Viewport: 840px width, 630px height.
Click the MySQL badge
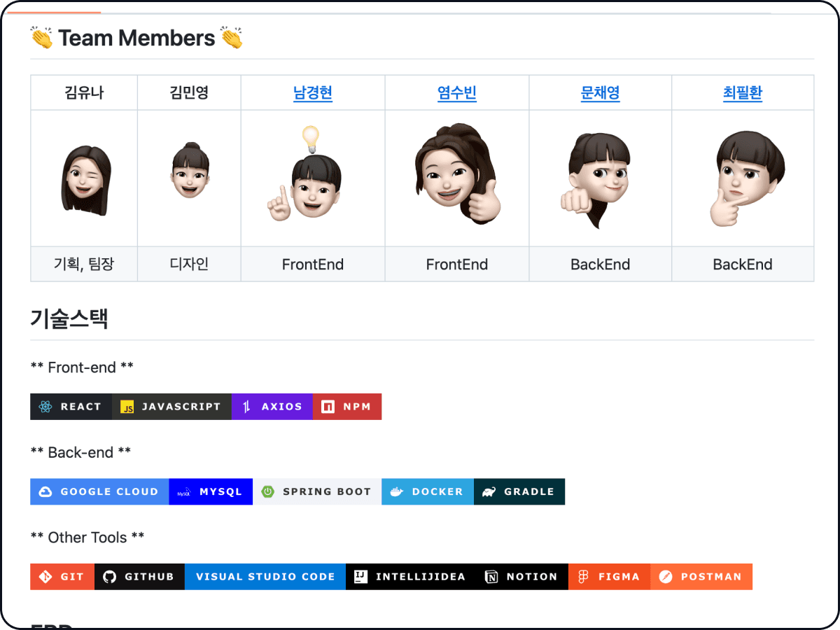point(211,491)
